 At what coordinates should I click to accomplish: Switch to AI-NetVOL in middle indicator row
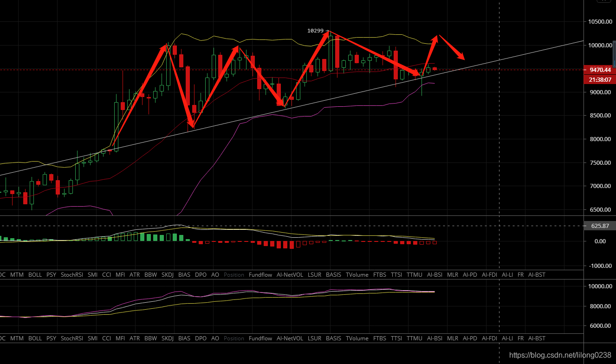(290, 275)
